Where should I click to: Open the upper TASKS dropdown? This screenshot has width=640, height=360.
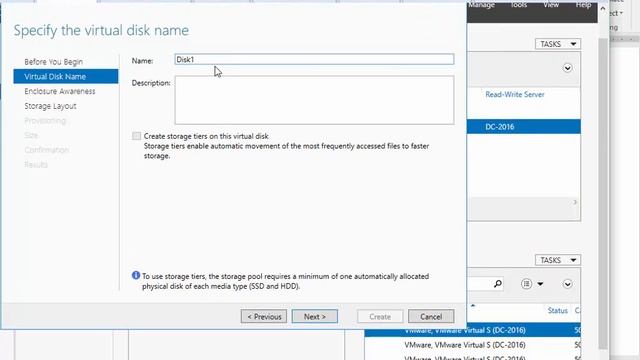click(x=558, y=44)
